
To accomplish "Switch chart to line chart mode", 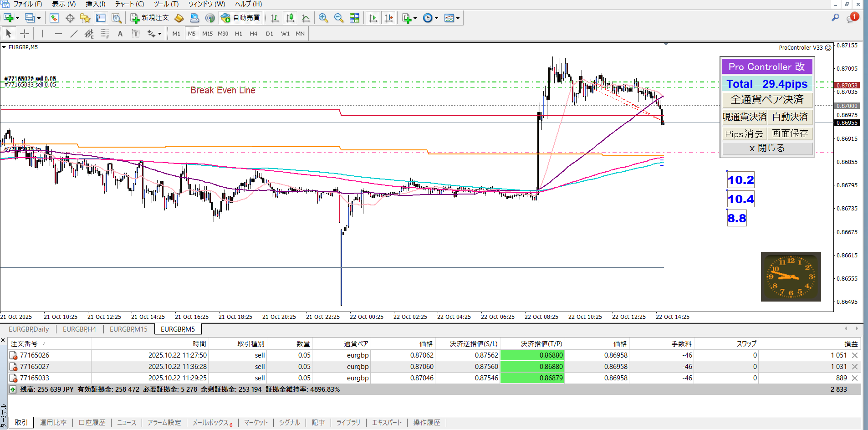I will (x=306, y=18).
